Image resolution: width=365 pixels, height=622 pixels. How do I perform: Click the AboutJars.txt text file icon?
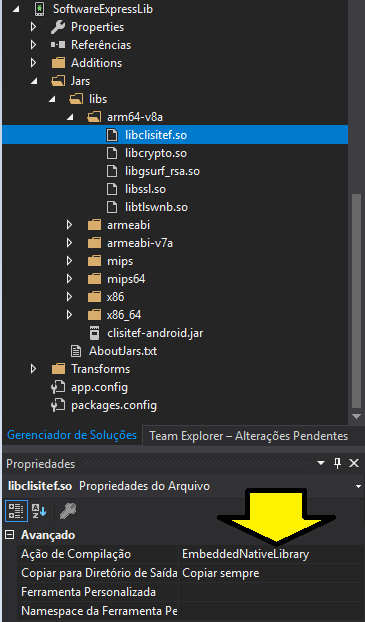tap(76, 351)
